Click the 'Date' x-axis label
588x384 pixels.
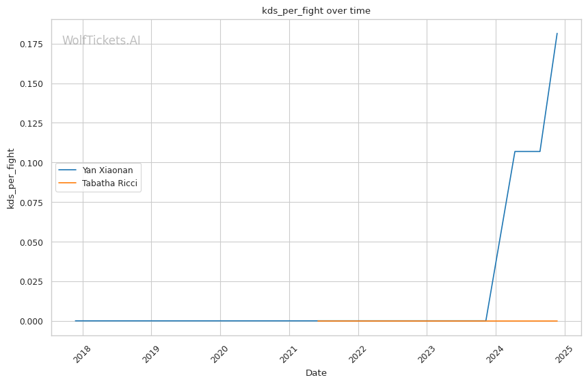316,373
